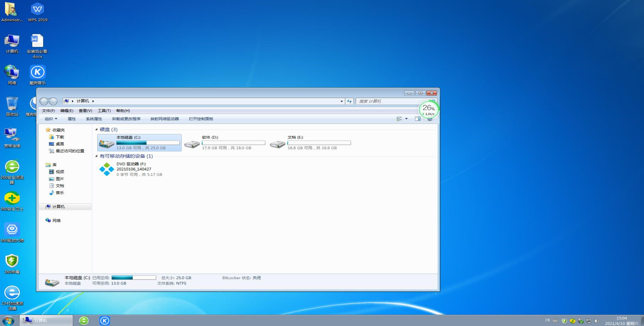This screenshot has width=644, height=326.
Task: Click the Kugou music icon on taskbar
Action: pyautogui.click(x=104, y=320)
